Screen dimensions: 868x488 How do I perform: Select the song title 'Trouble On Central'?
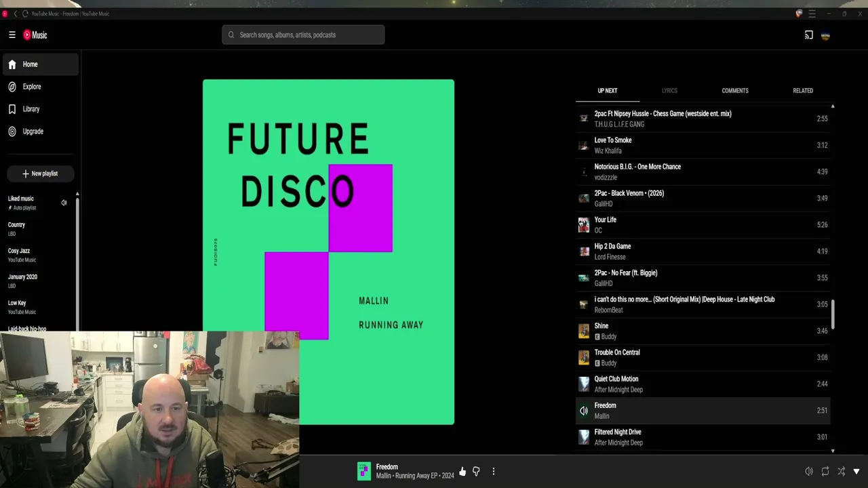pos(617,352)
